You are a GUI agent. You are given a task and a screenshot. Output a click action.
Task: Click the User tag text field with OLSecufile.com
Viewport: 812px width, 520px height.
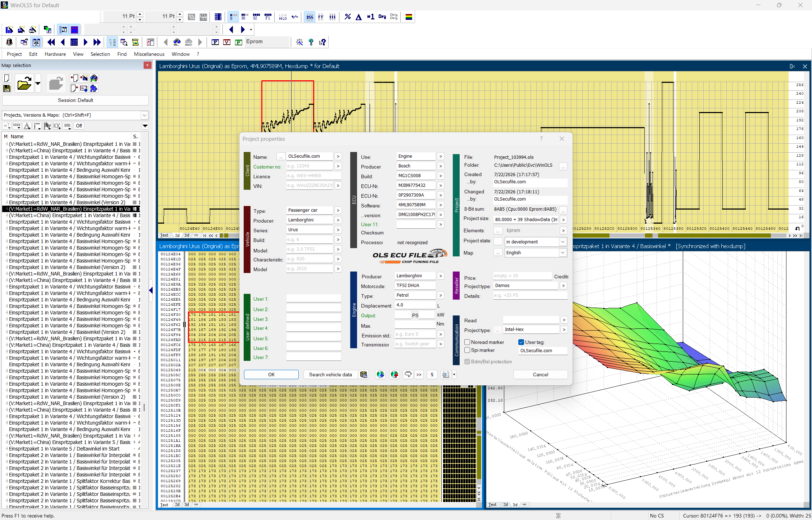coord(543,350)
